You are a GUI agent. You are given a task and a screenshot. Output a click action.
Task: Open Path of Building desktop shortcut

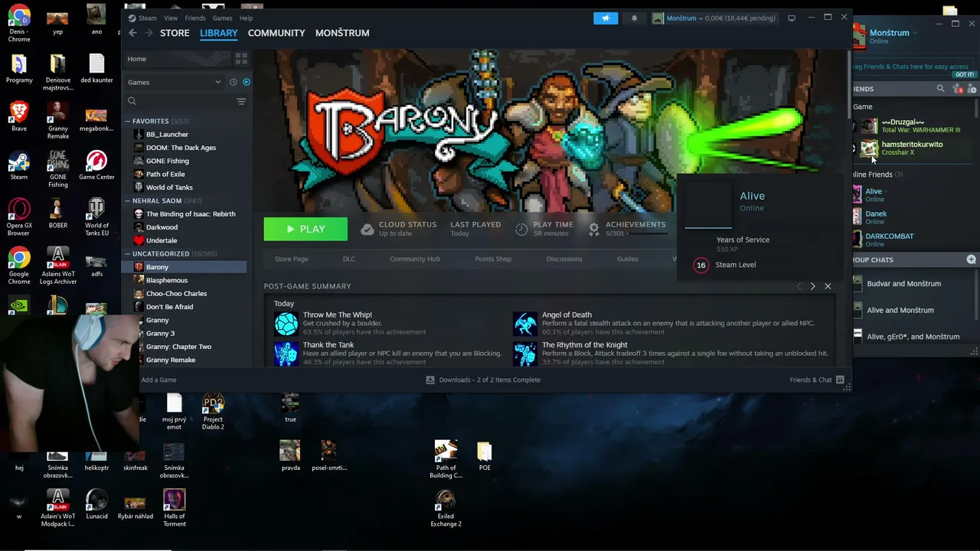point(446,460)
